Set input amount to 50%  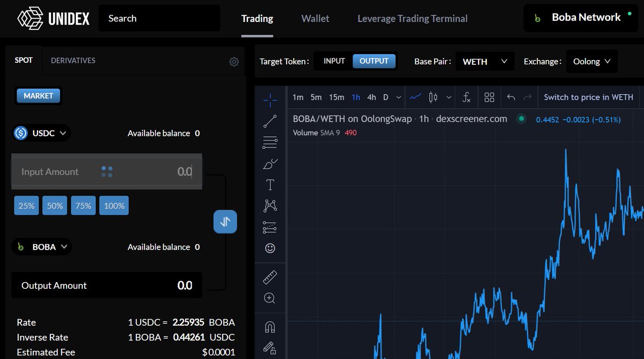(55, 206)
